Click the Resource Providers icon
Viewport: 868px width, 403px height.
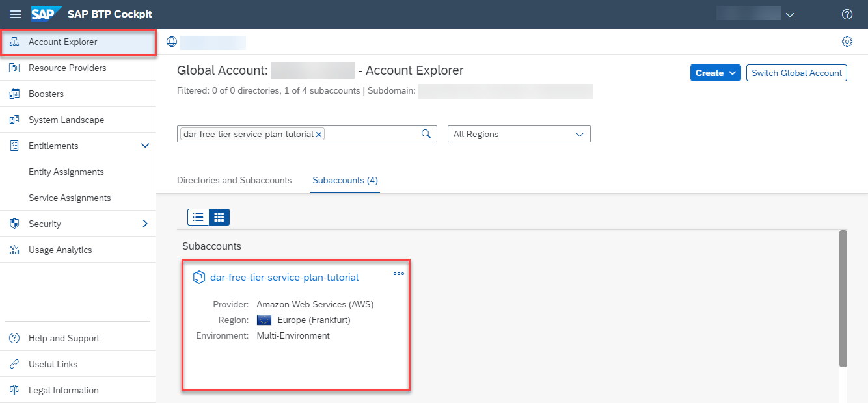pos(14,68)
